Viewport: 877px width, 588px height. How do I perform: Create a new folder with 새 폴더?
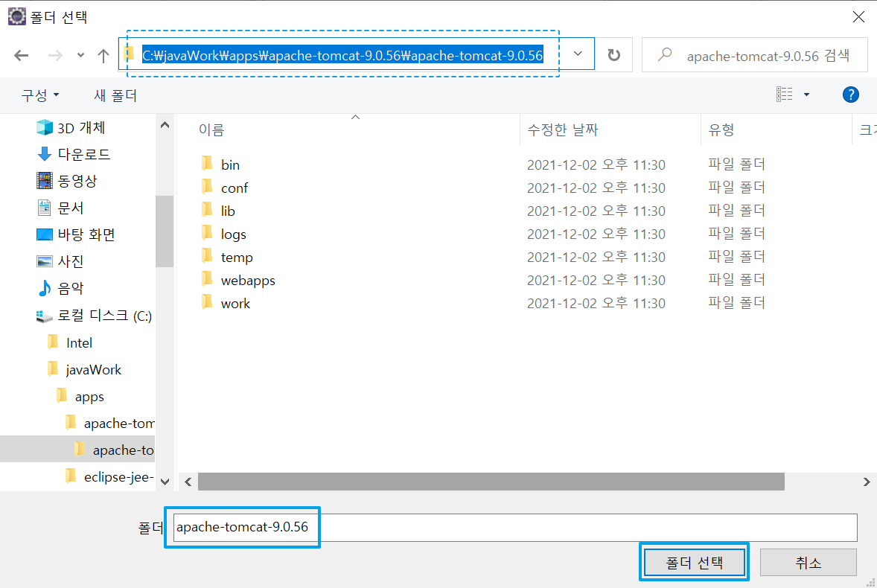[115, 95]
